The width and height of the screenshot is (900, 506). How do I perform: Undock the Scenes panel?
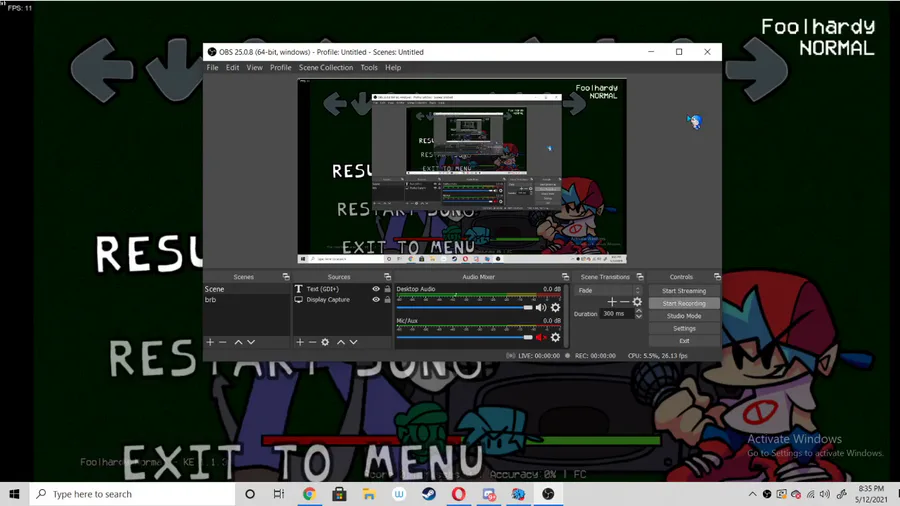tap(286, 277)
